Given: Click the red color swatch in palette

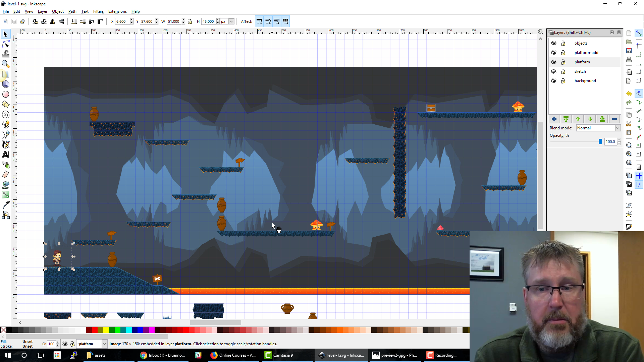Looking at the screenshot, I should (x=95, y=330).
